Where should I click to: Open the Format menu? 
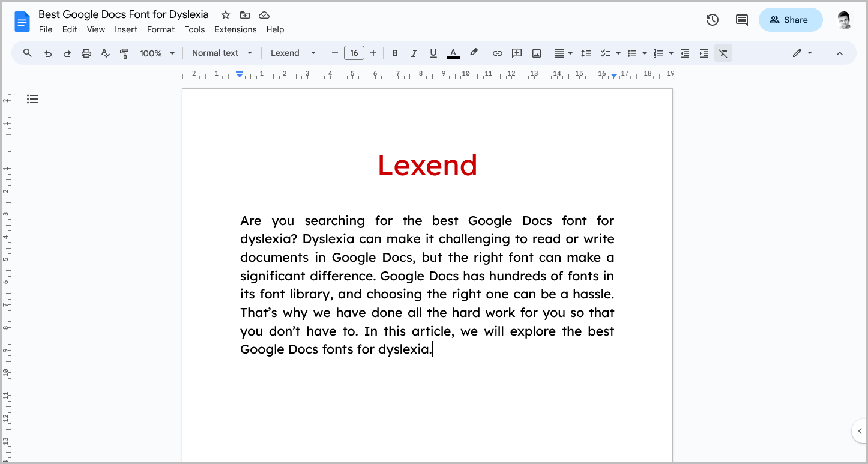pyautogui.click(x=161, y=29)
